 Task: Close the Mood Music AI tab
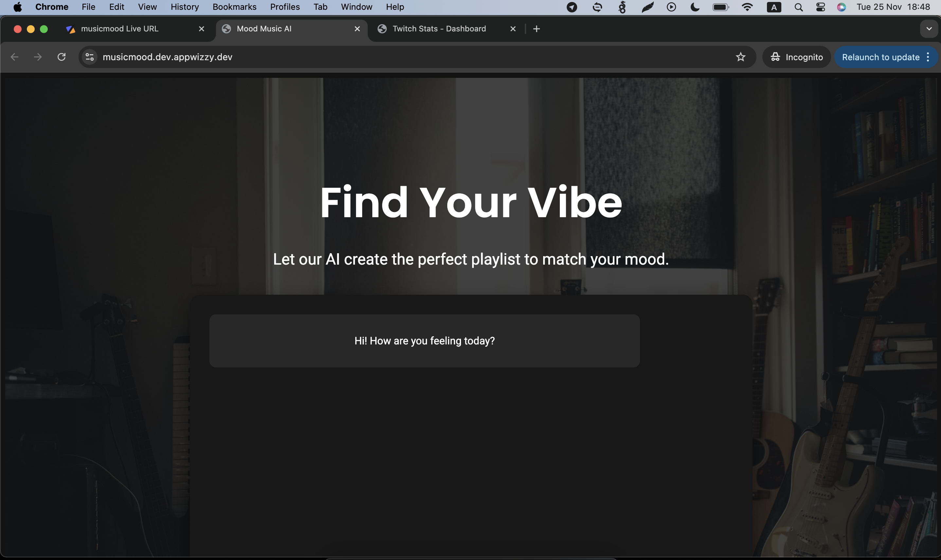click(x=357, y=29)
